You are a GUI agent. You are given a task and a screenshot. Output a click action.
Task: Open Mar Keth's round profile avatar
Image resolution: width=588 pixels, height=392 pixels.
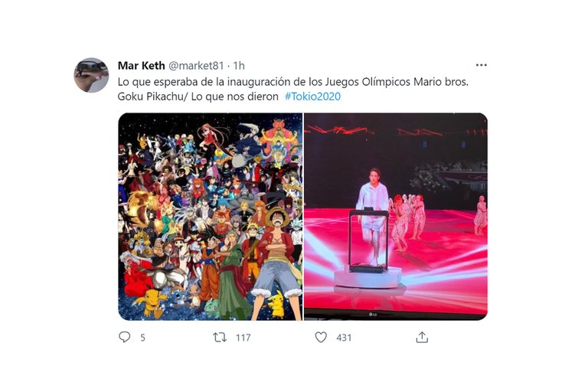point(91,75)
